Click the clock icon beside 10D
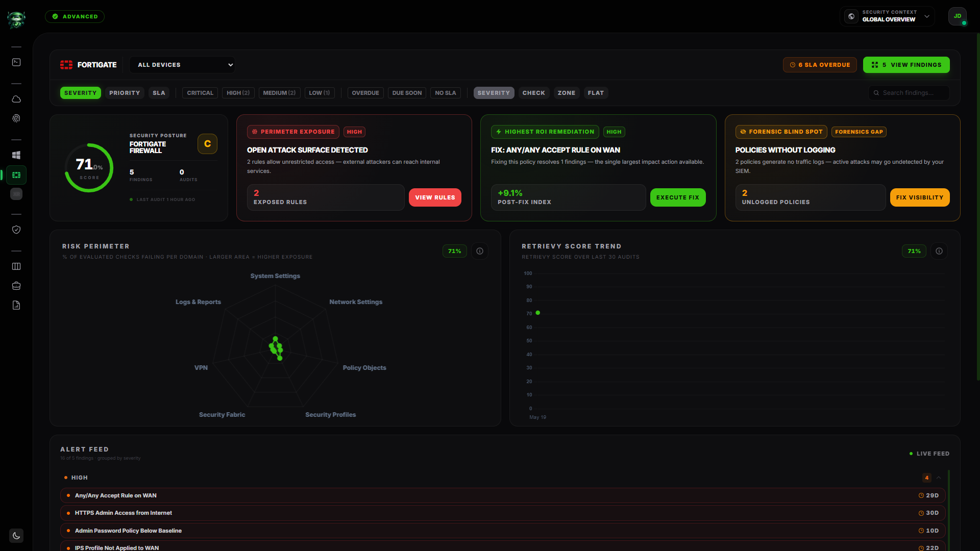980x551 pixels. pyautogui.click(x=921, y=531)
